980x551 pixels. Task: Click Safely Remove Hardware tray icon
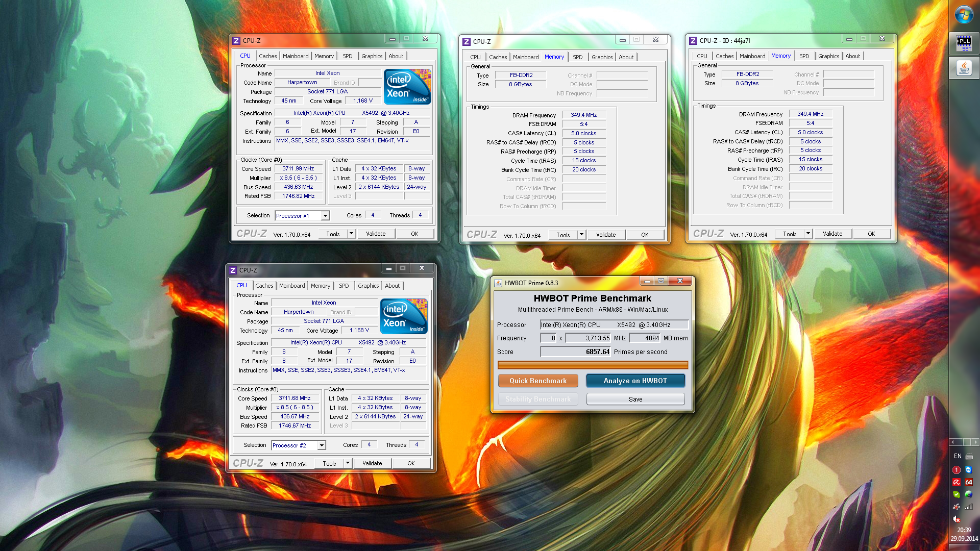pyautogui.click(x=957, y=507)
